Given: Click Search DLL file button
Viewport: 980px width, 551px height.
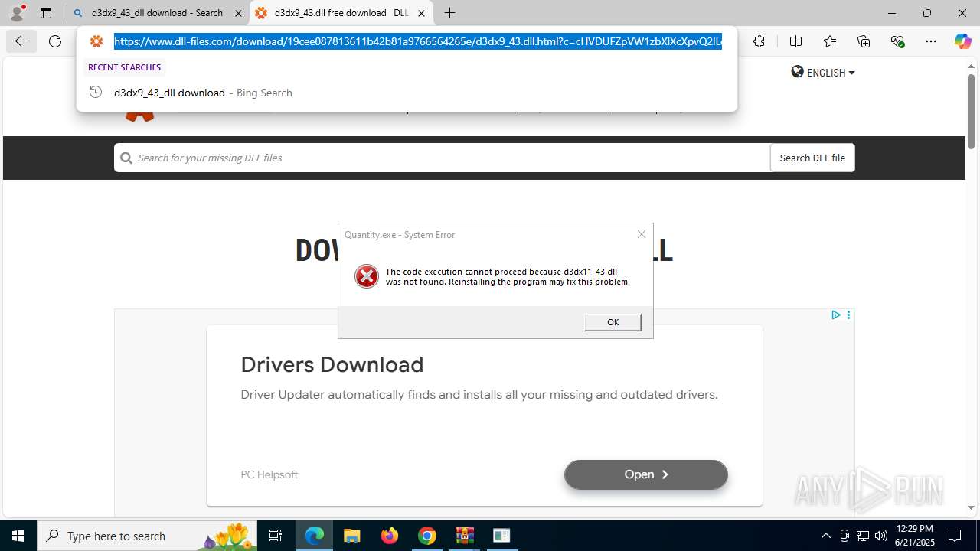Looking at the screenshot, I should (x=812, y=158).
